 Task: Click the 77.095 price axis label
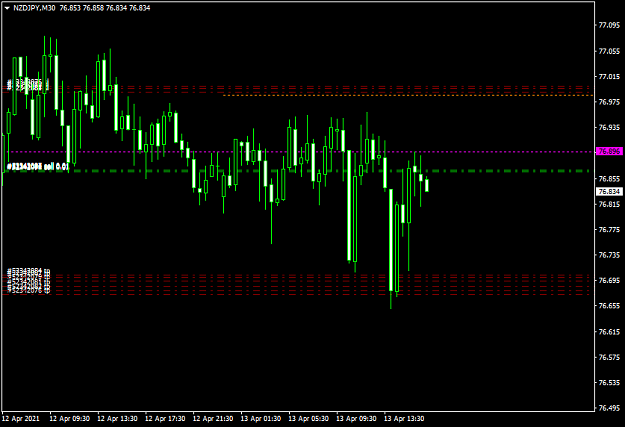609,25
